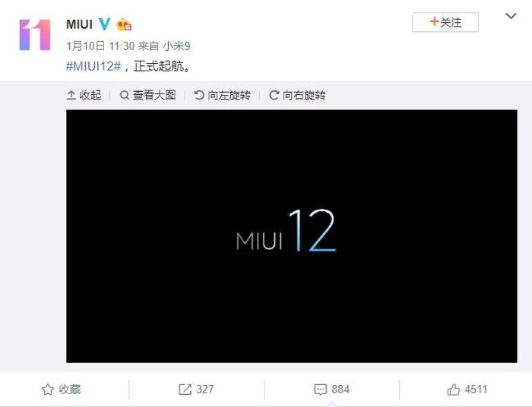The height and width of the screenshot is (407, 532).
Task: Rotate image right with 向右旋转
Action: click(298, 95)
